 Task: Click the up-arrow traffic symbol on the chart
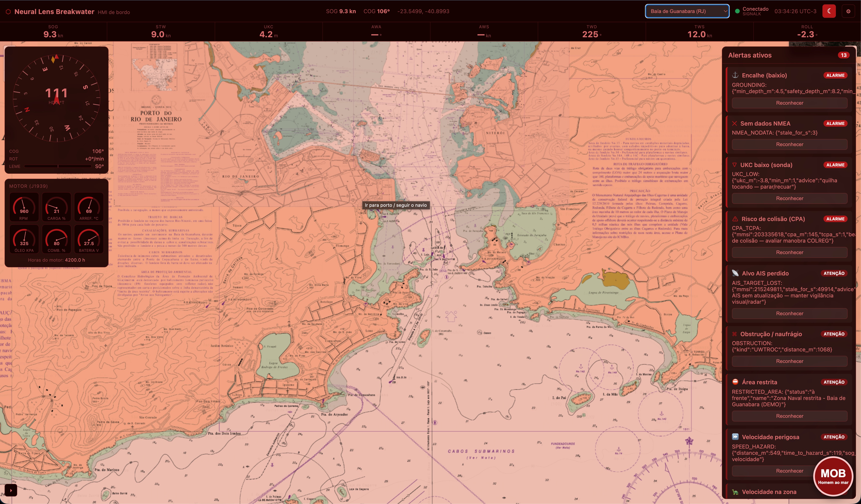tap(451, 316)
